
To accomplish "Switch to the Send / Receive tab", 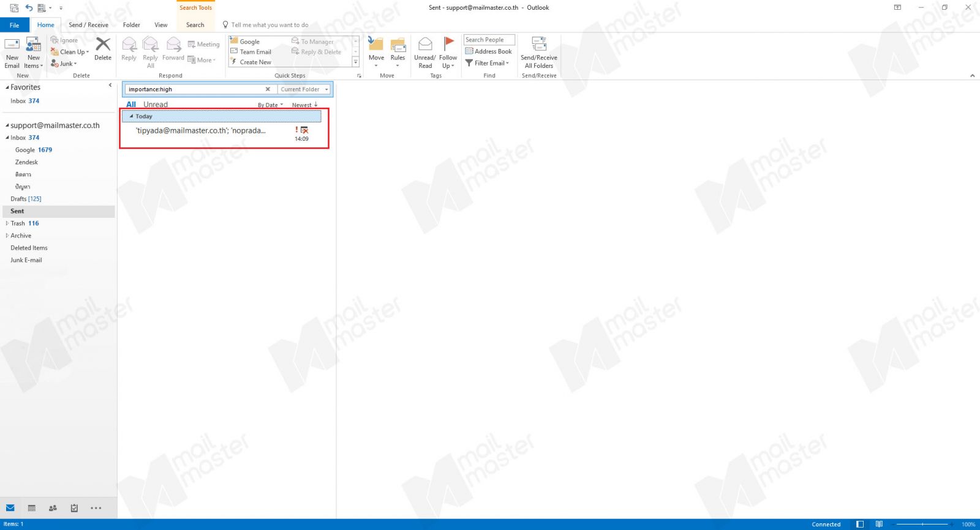I will click(x=89, y=25).
